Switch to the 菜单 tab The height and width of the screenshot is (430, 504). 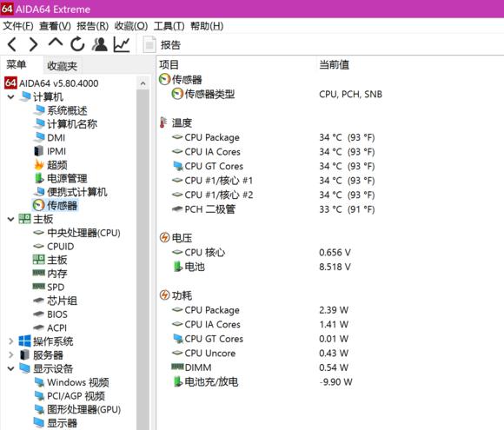[17, 65]
